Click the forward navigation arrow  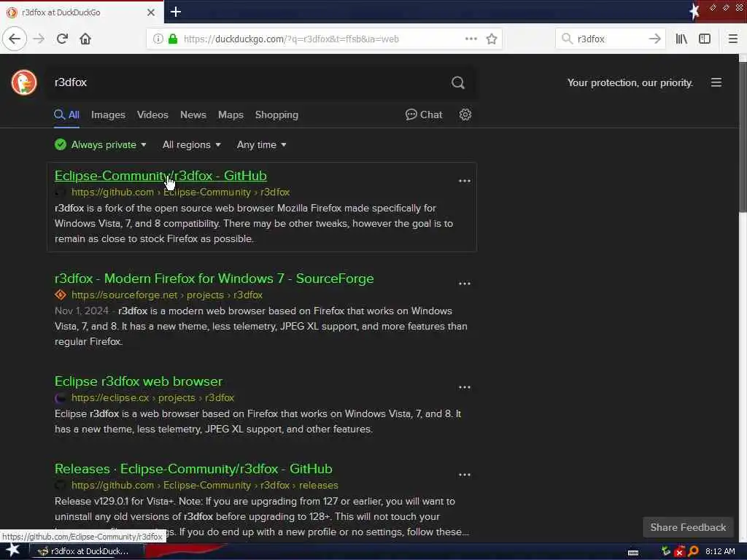(39, 39)
